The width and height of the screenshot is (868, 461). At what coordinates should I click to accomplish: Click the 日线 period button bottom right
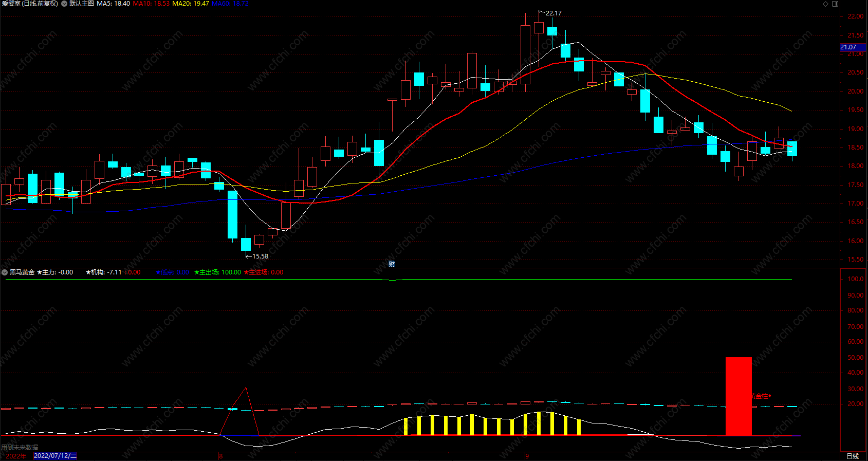(853, 456)
